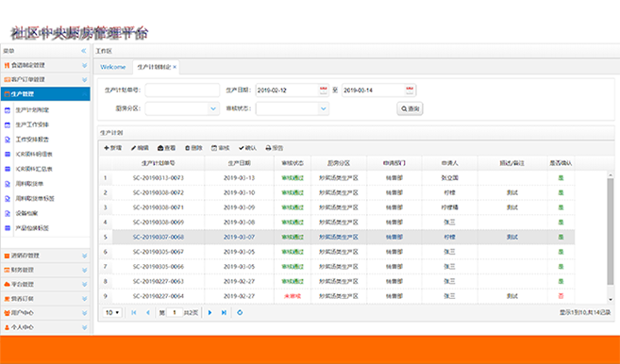Open the start date calendar picker icon
Viewport: 620px width, 364px height.
[x=323, y=90]
